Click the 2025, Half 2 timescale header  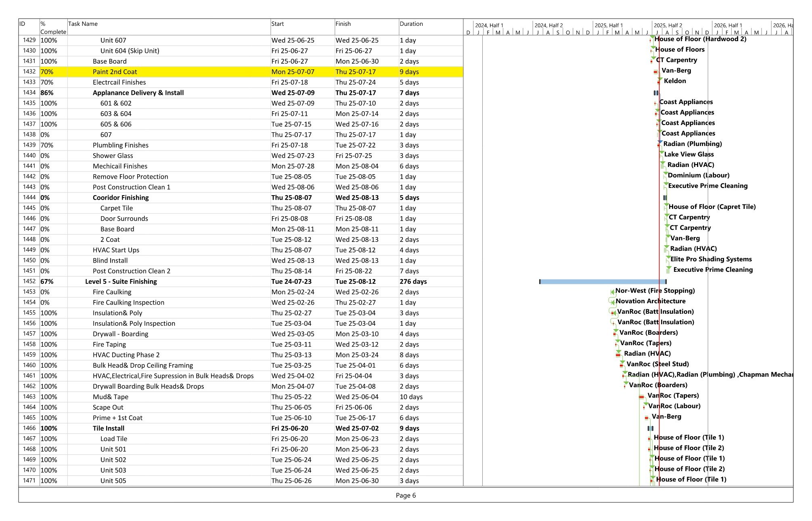coord(668,25)
